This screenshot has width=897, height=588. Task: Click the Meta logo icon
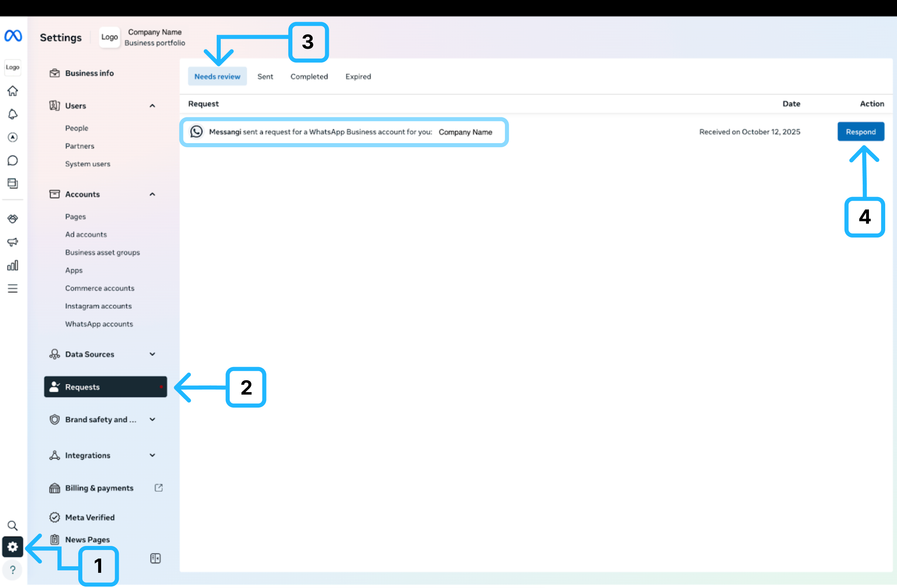coord(13,36)
